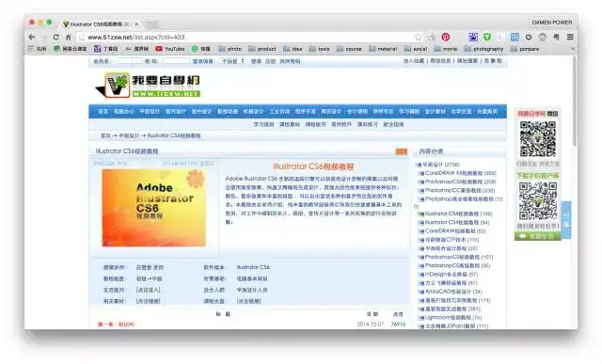
Task: Click the DAMEN POWER profile button
Action: pos(552,23)
